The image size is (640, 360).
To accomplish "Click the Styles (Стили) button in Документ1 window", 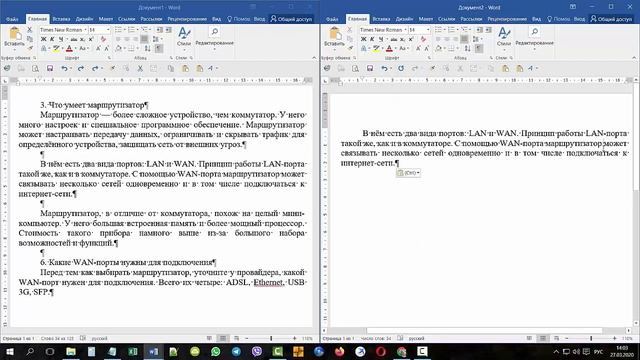I will point(184,38).
